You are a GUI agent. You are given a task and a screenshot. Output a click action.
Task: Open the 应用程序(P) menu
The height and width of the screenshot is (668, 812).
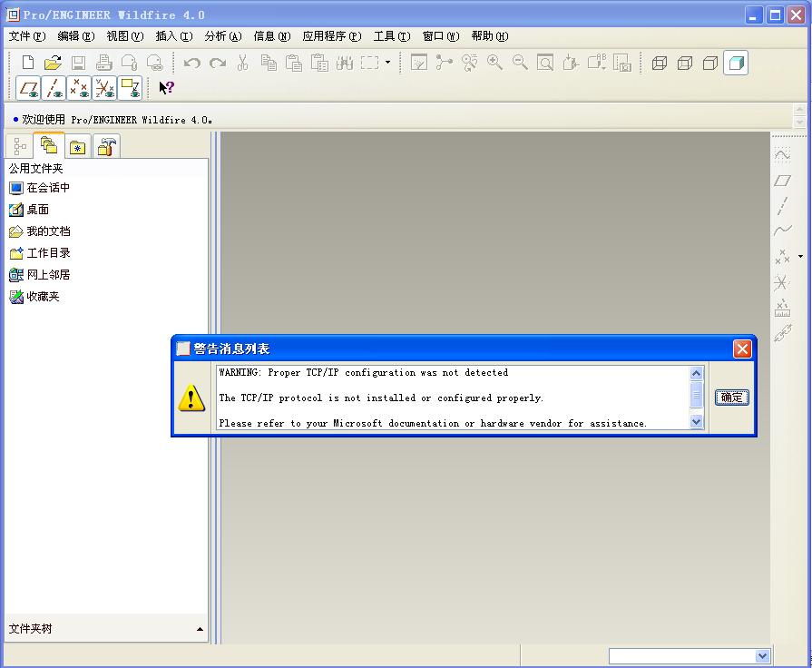[332, 36]
